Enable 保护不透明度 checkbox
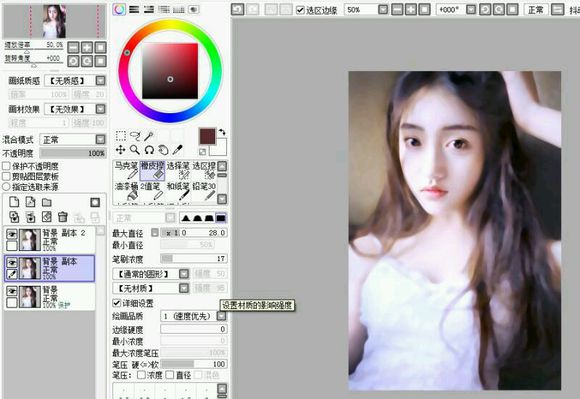The height and width of the screenshot is (399, 580). [x=6, y=166]
